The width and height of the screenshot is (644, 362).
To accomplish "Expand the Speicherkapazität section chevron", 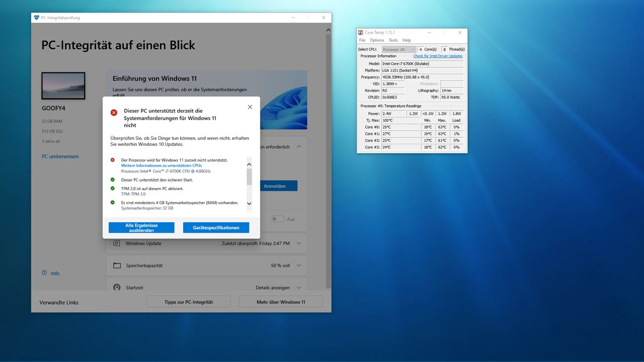I will [299, 265].
